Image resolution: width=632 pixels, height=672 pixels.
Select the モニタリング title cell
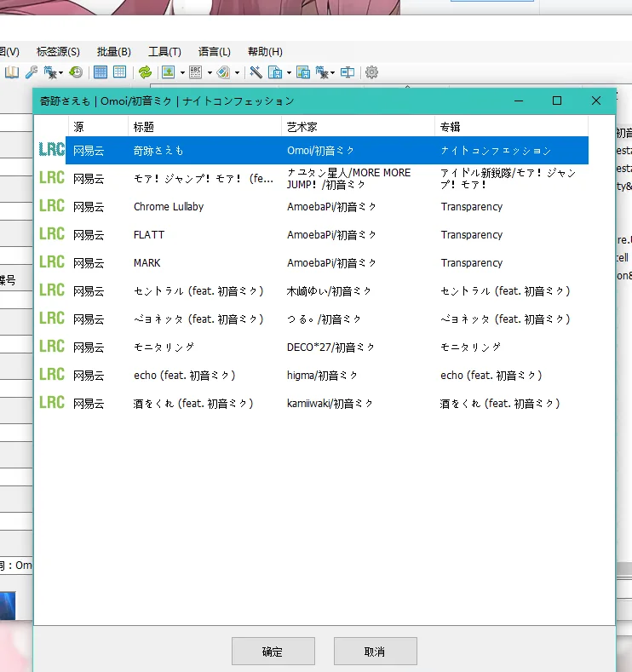click(x=164, y=347)
